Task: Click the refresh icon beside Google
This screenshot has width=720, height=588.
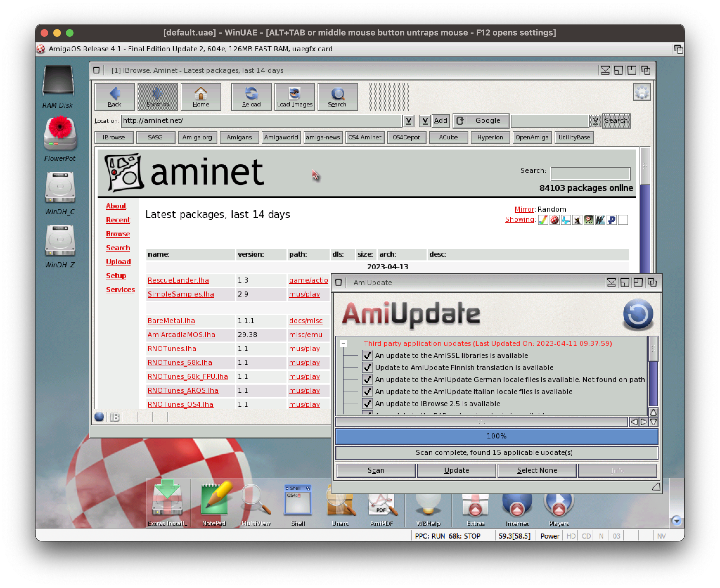Action: [x=460, y=121]
